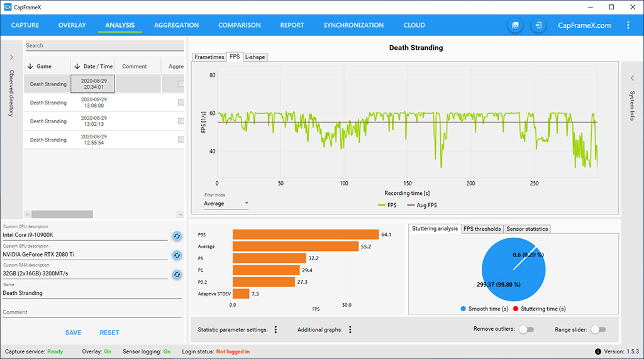
Task: Refresh the custom RAM description
Action: coord(177,275)
